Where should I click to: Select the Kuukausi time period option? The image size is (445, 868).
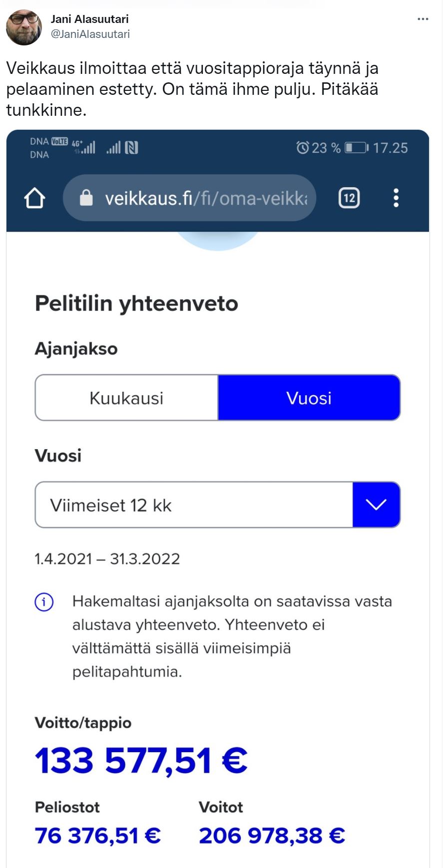[x=127, y=398]
